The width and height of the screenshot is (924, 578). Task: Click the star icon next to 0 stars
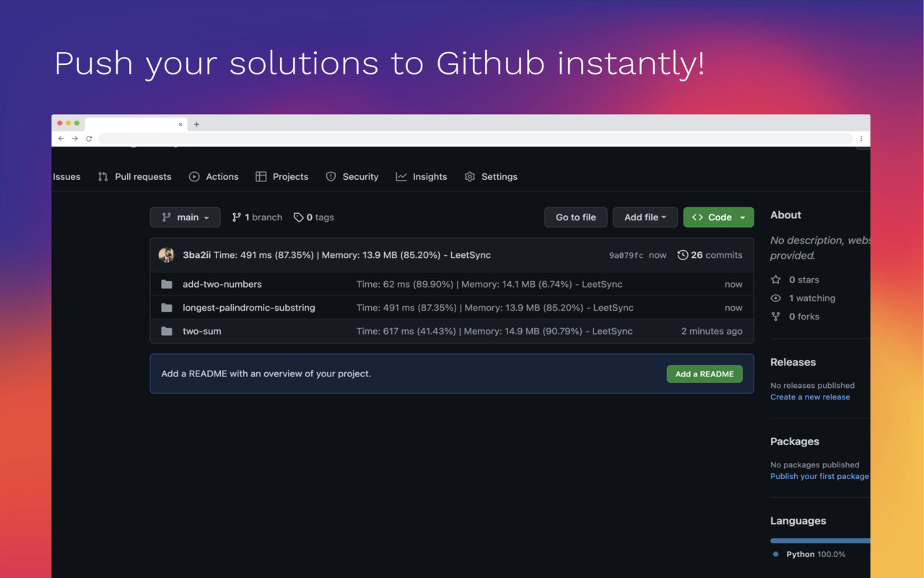tap(776, 280)
